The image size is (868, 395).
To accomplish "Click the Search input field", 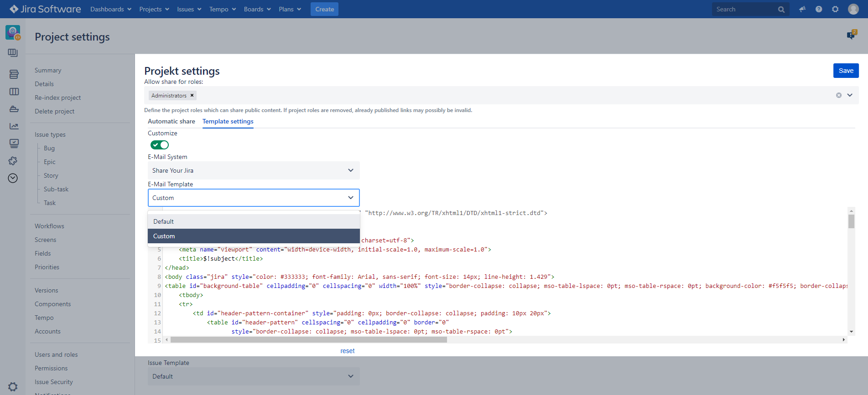I will [x=743, y=9].
